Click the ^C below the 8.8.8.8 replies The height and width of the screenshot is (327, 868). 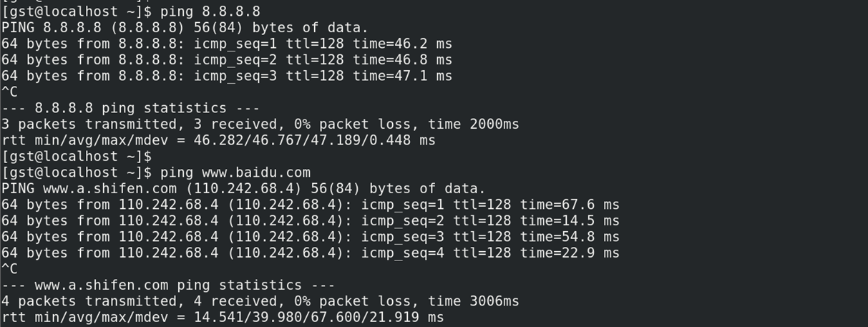click(x=9, y=92)
